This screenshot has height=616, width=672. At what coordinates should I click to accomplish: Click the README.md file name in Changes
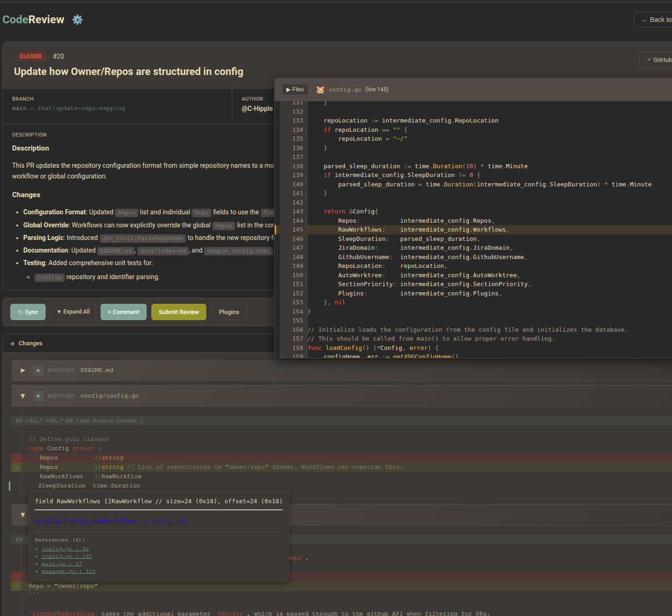pyautogui.click(x=97, y=370)
